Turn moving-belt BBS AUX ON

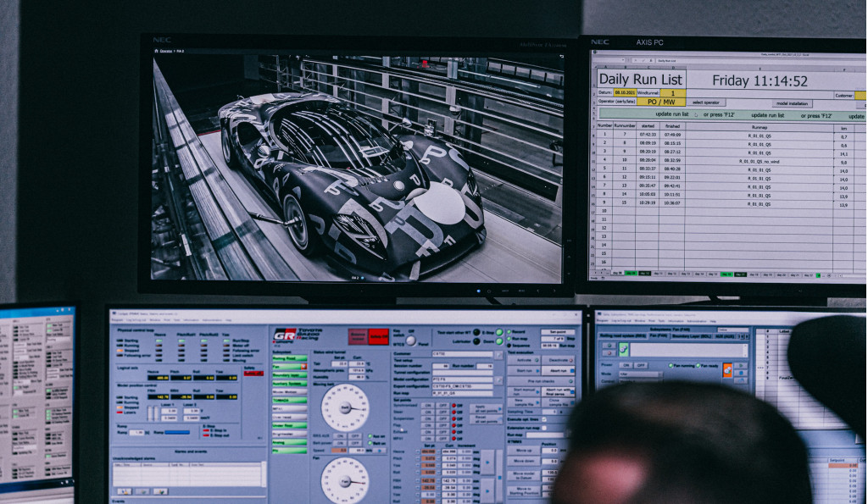point(340,436)
